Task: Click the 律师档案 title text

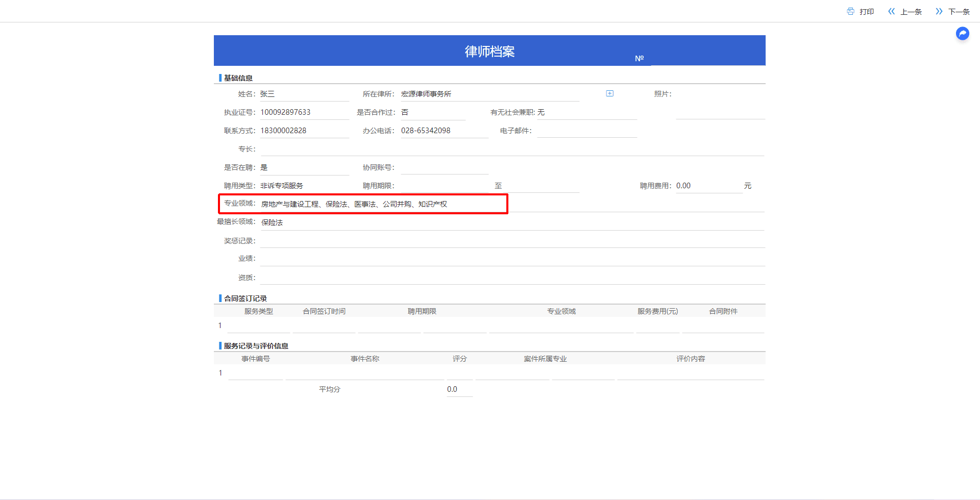Action: pos(489,52)
